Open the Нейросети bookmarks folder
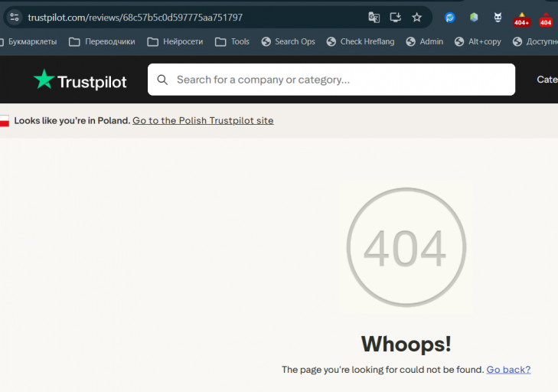Viewport: 558px width, 392px height. [x=175, y=41]
